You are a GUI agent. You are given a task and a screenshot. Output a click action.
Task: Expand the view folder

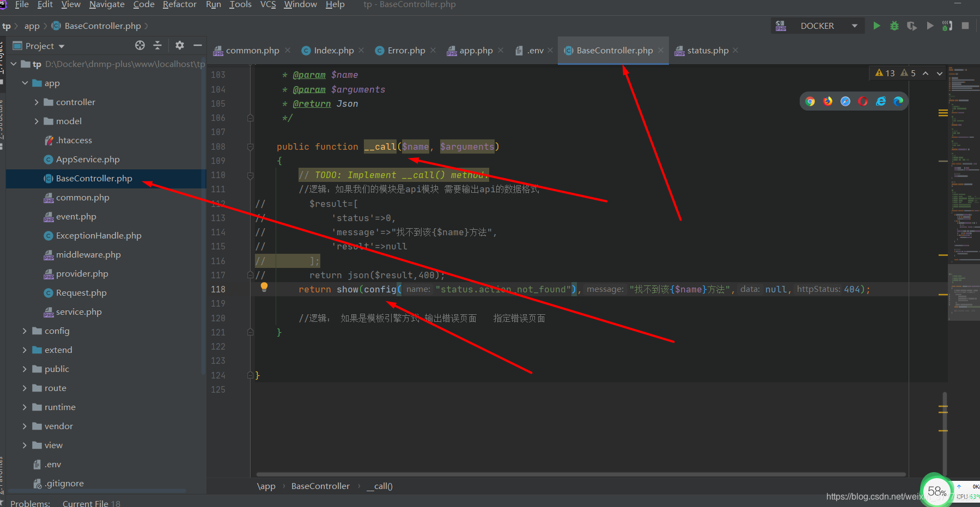tap(25, 445)
